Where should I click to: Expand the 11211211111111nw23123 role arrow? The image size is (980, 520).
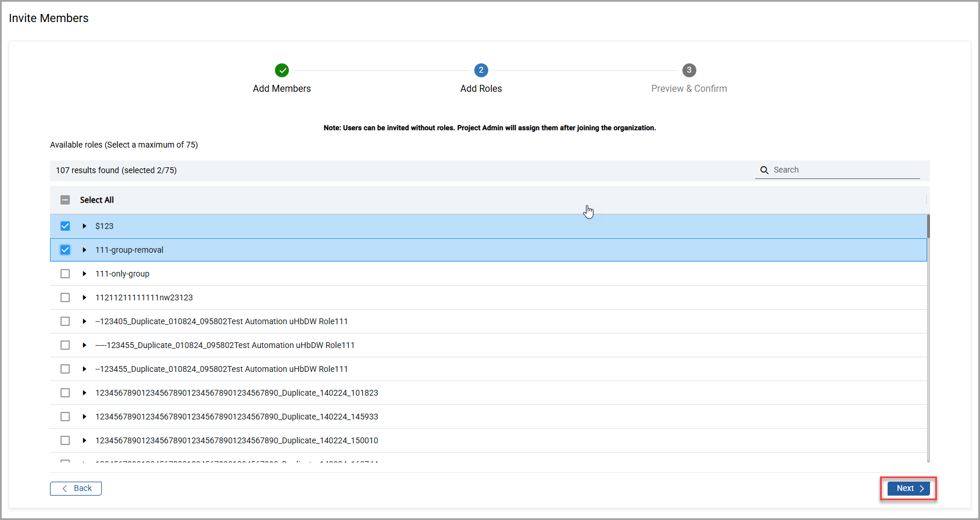click(84, 297)
